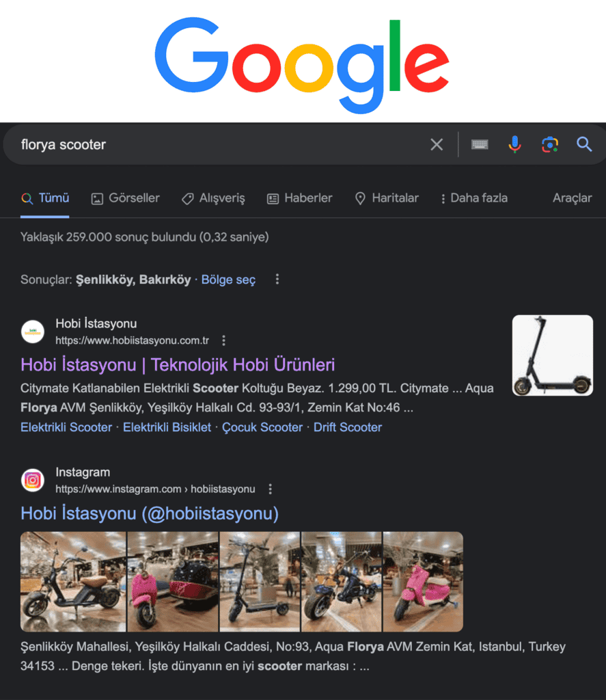Open options menu next to Instagram URL

(270, 489)
